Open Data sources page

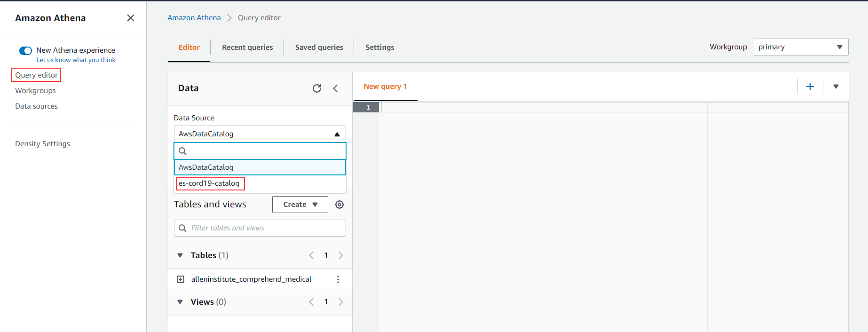click(x=36, y=106)
